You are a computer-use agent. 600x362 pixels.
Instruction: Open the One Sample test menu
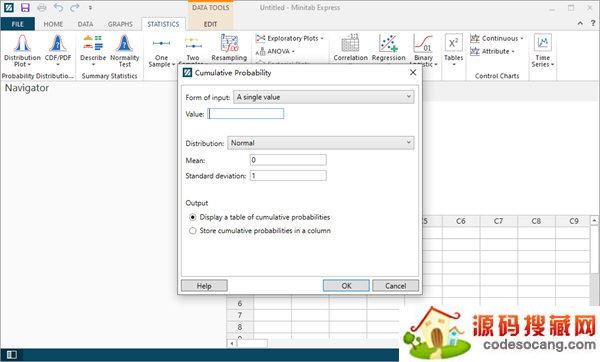161,51
